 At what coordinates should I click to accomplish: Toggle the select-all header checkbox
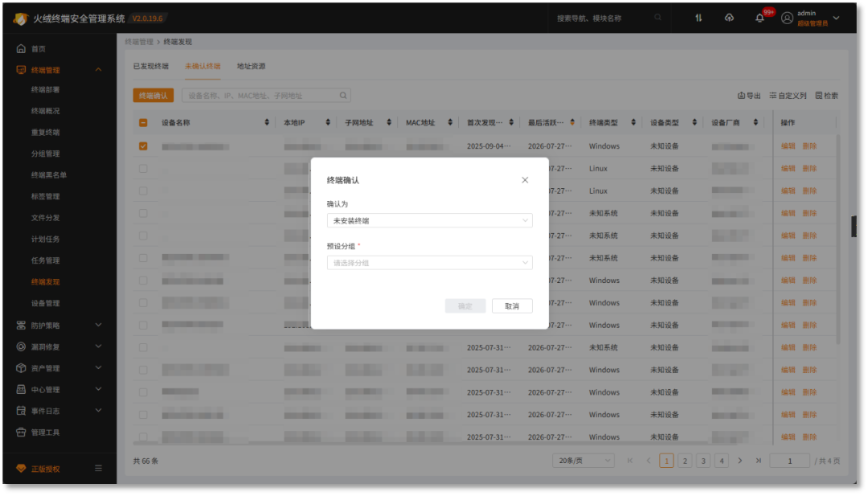click(143, 122)
